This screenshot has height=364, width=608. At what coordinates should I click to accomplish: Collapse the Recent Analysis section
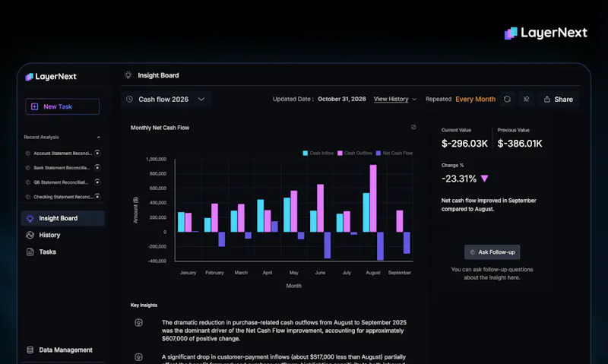coord(99,138)
